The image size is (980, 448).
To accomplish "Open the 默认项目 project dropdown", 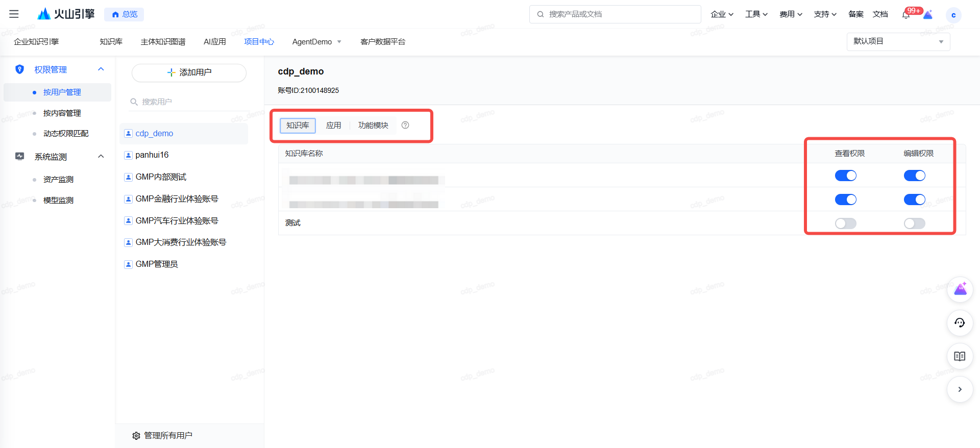I will pyautogui.click(x=898, y=41).
